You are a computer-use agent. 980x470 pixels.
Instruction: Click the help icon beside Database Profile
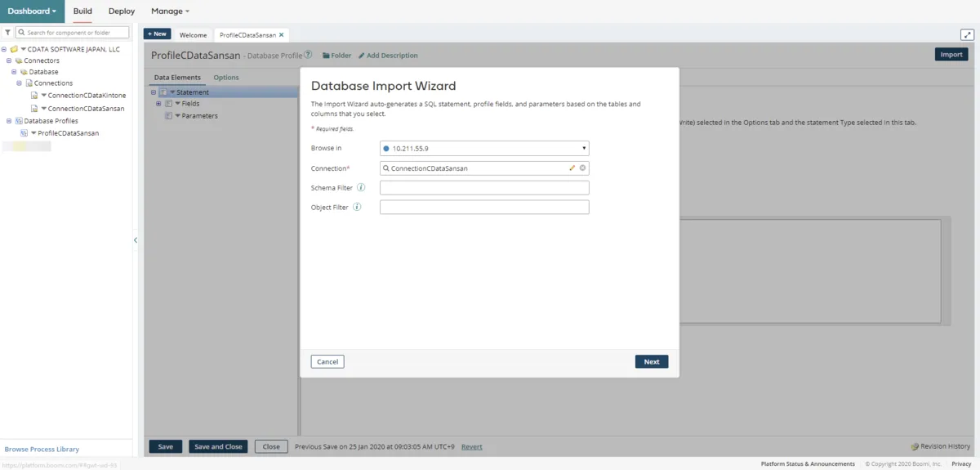click(x=308, y=55)
